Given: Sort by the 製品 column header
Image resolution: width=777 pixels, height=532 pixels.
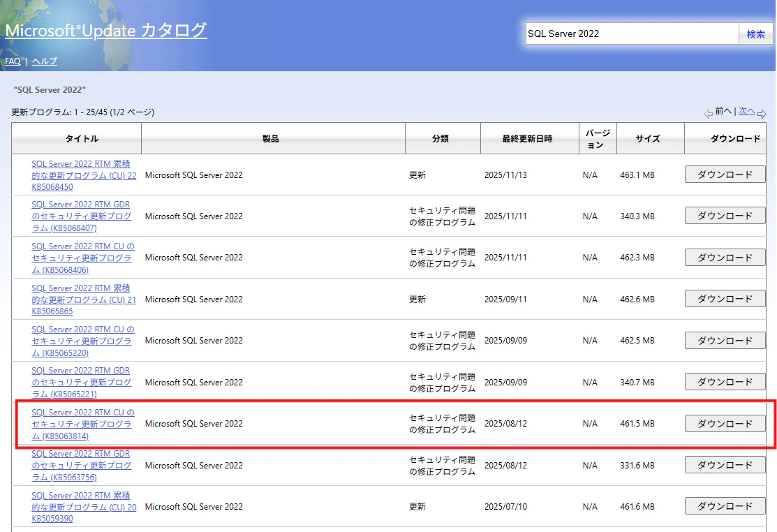Looking at the screenshot, I should tap(273, 139).
